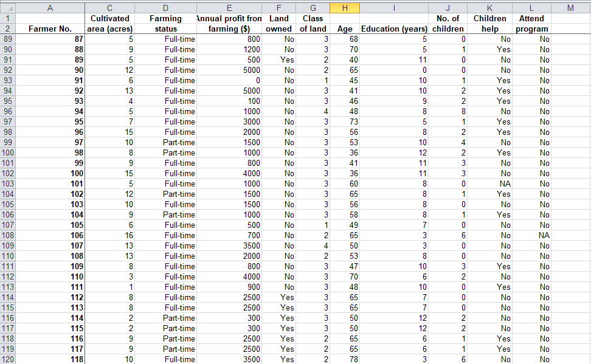
Task: Select row header 89
Action: tap(7, 39)
